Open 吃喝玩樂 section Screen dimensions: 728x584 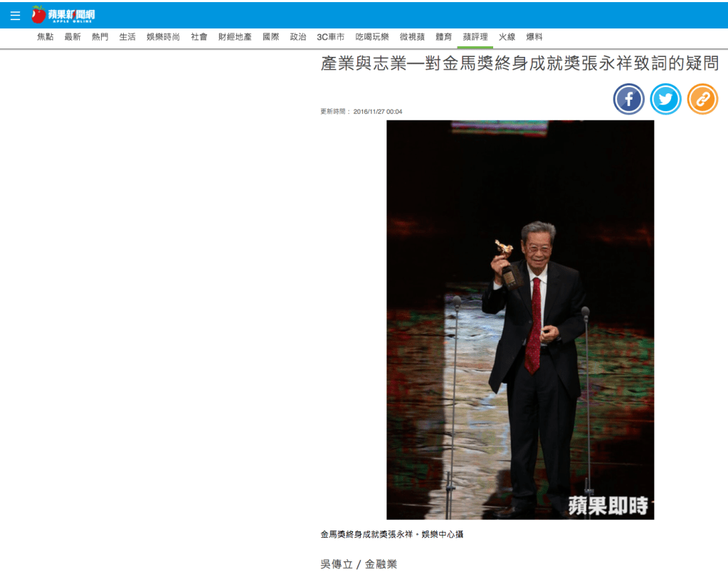click(x=372, y=37)
